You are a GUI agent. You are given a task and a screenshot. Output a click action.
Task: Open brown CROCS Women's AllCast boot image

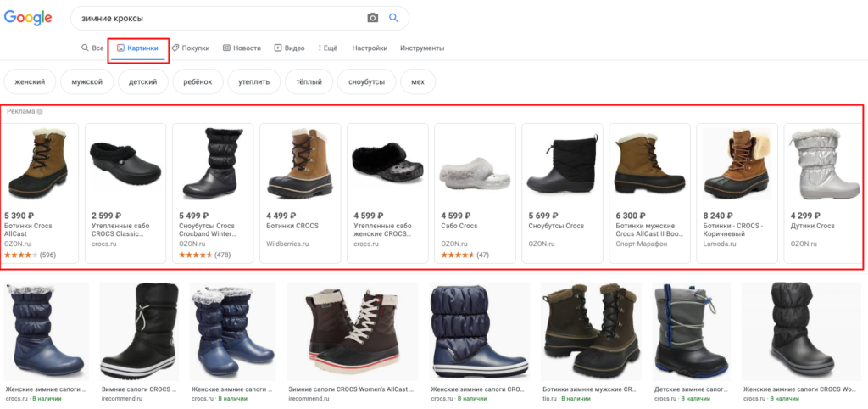353,332
